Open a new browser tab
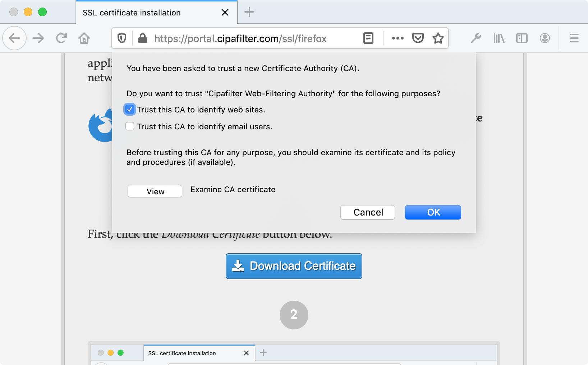 pyautogui.click(x=249, y=12)
